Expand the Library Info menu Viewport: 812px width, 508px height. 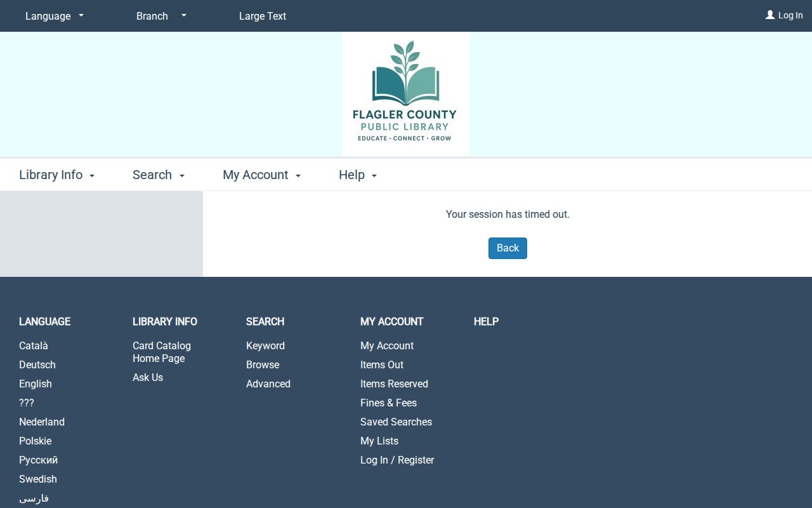pyautogui.click(x=57, y=175)
